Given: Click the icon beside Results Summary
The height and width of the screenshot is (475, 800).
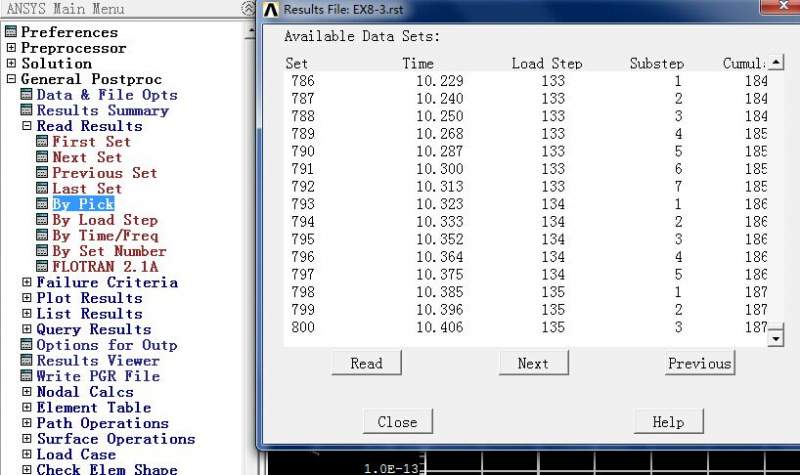Looking at the screenshot, I should (x=26, y=110).
